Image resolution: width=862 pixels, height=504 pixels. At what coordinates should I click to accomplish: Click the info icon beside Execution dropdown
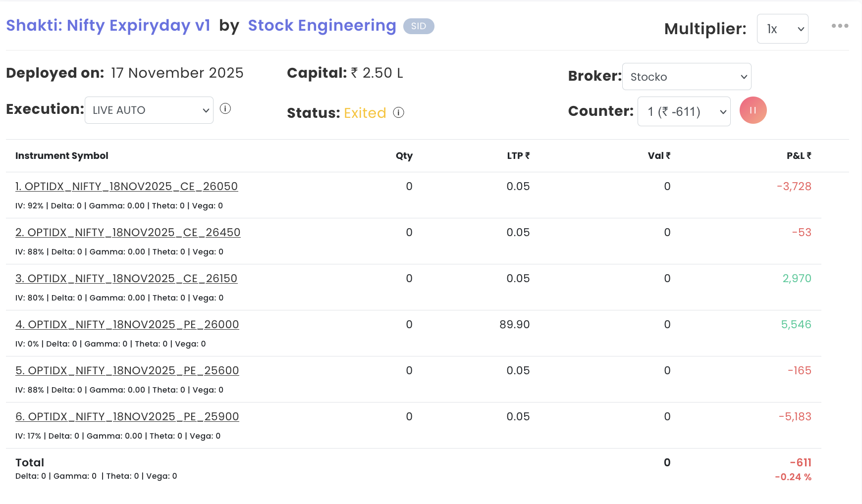(x=225, y=109)
